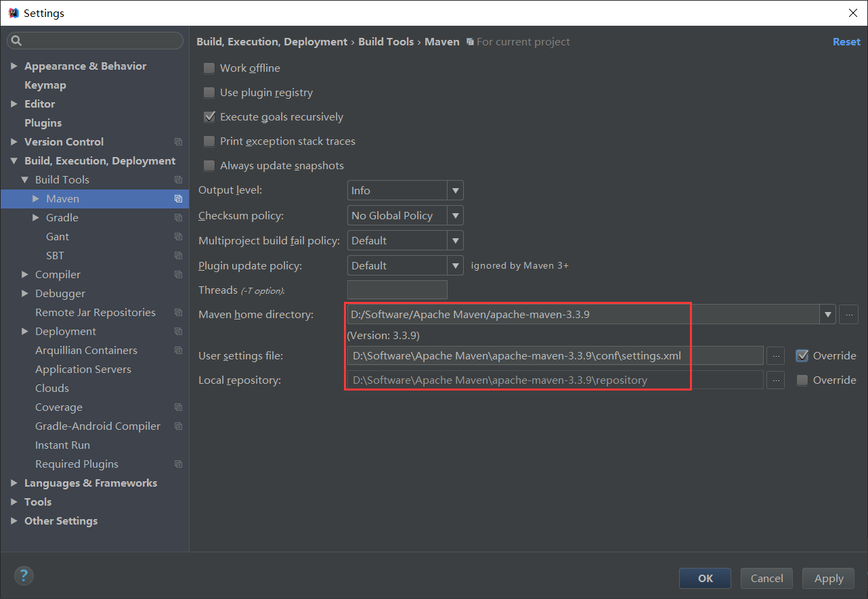868x599 pixels.
Task: Click the Cancel button
Action: click(767, 578)
